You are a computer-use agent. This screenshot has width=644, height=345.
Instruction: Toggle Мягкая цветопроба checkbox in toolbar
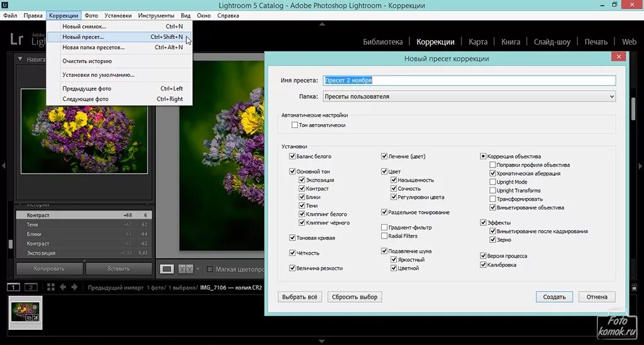coord(209,269)
